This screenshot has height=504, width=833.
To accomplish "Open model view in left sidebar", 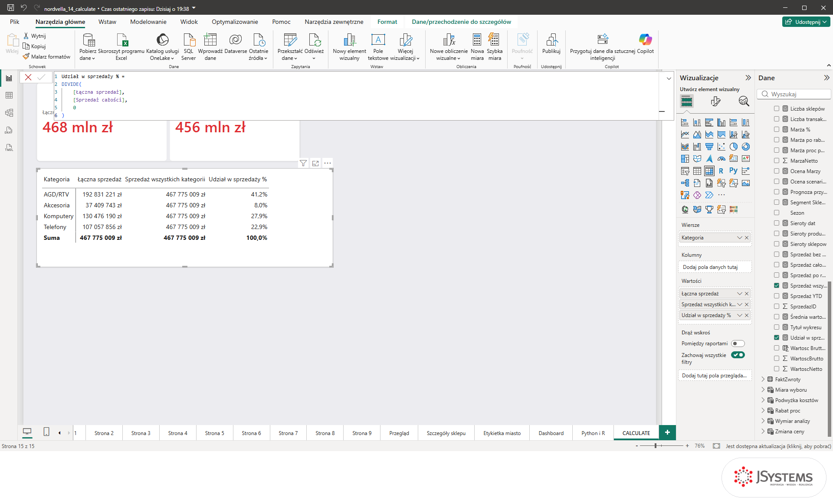I will (9, 113).
